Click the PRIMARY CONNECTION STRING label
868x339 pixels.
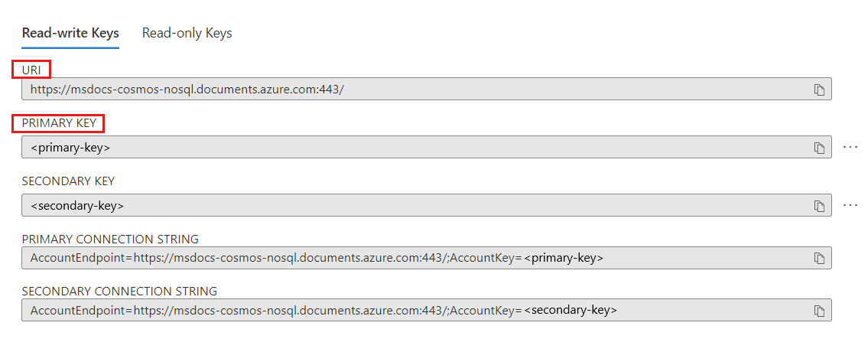(x=110, y=240)
